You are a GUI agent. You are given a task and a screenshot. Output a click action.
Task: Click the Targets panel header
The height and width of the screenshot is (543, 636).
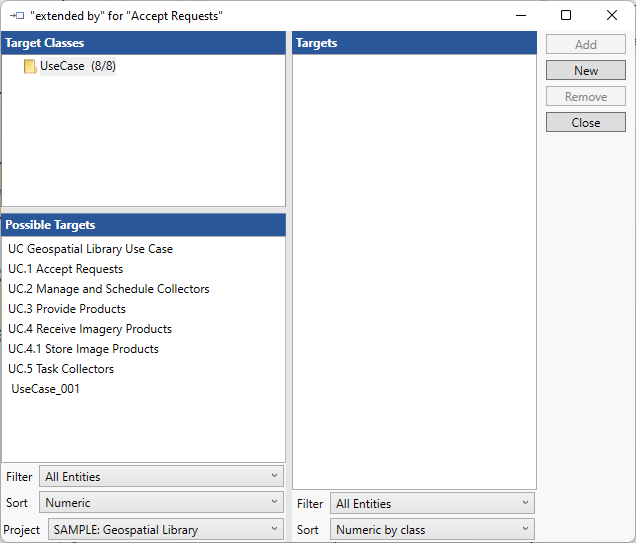(414, 43)
